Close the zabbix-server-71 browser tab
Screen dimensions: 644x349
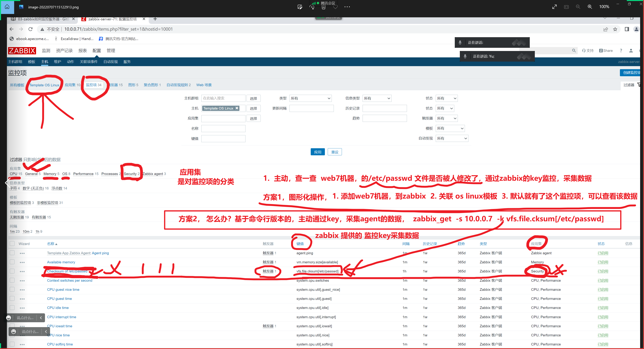[144, 19]
